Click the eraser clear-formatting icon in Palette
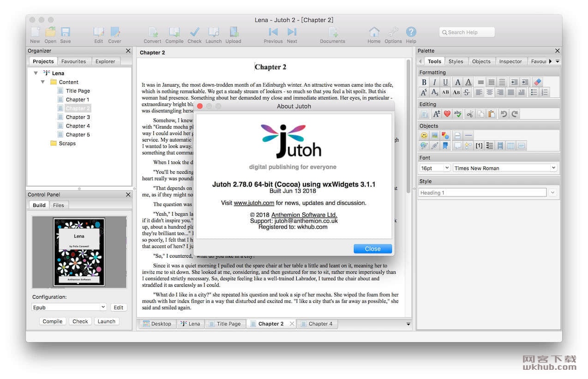This screenshot has height=379, width=588. click(x=537, y=82)
